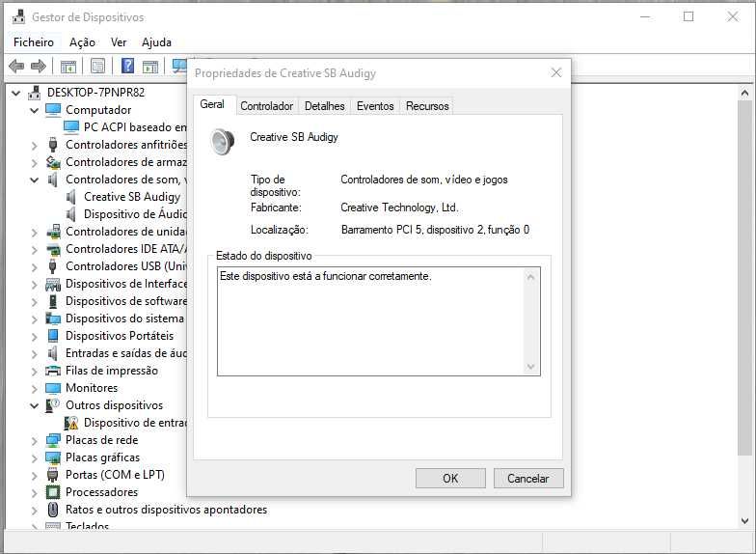The width and height of the screenshot is (756, 554).
Task: Click the warning icon next to Dispositivo de entrada
Action: pos(71,423)
